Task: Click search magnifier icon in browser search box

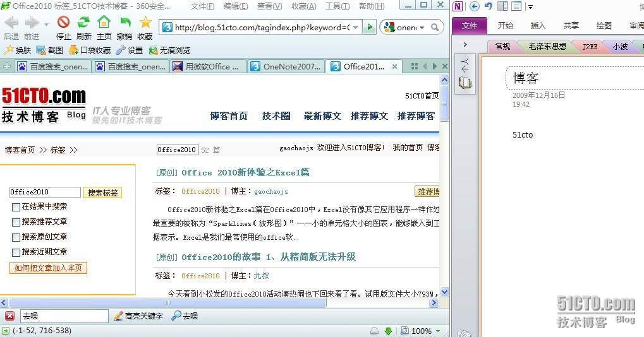Action: coord(435,28)
